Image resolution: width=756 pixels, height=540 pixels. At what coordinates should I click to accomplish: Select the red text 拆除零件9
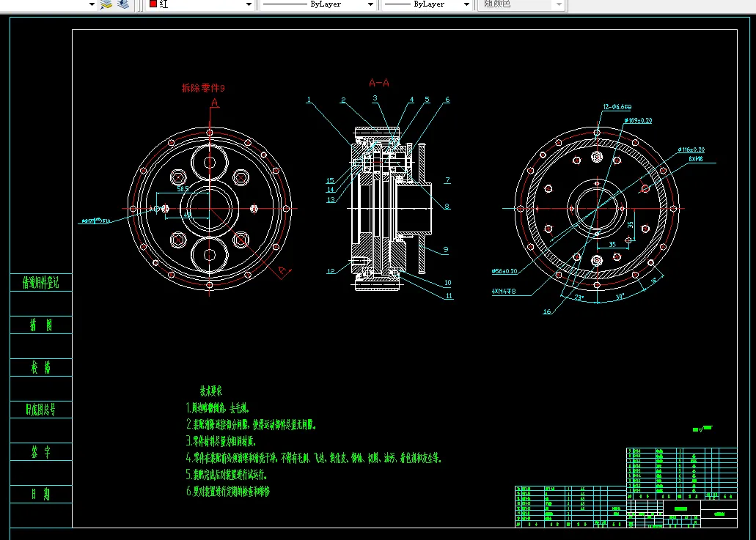click(203, 88)
